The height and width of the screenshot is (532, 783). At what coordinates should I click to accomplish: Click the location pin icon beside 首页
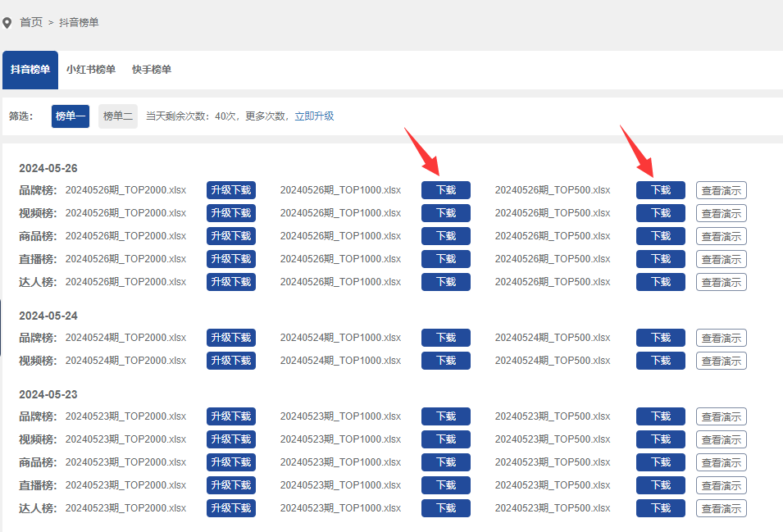tap(7, 23)
